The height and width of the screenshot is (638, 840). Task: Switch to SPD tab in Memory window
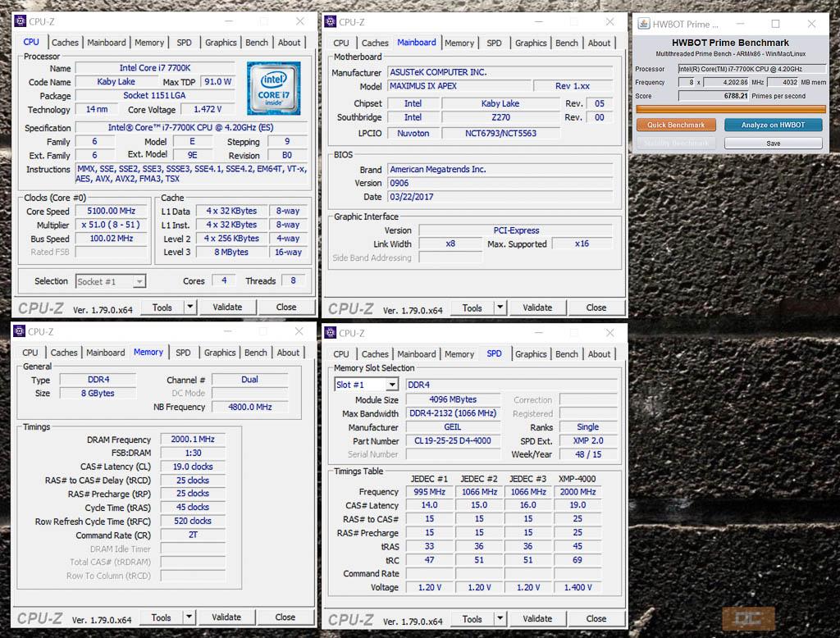(x=183, y=353)
